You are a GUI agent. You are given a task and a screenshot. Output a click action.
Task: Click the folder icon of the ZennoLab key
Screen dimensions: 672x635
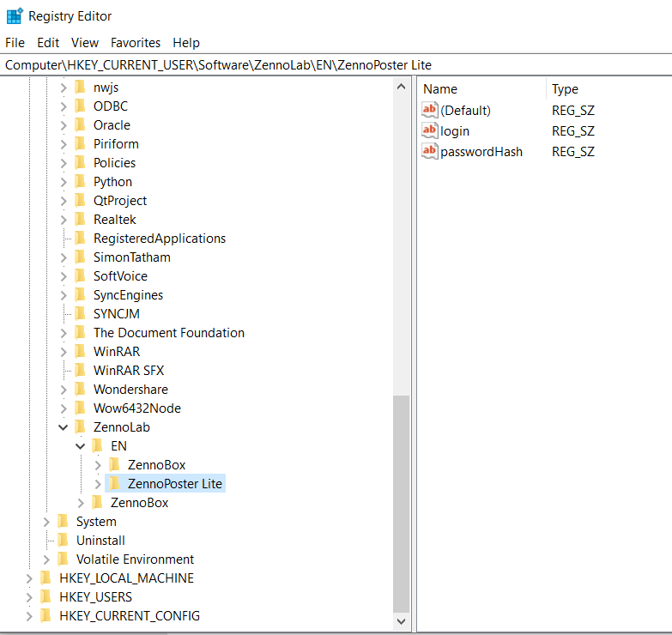point(80,426)
